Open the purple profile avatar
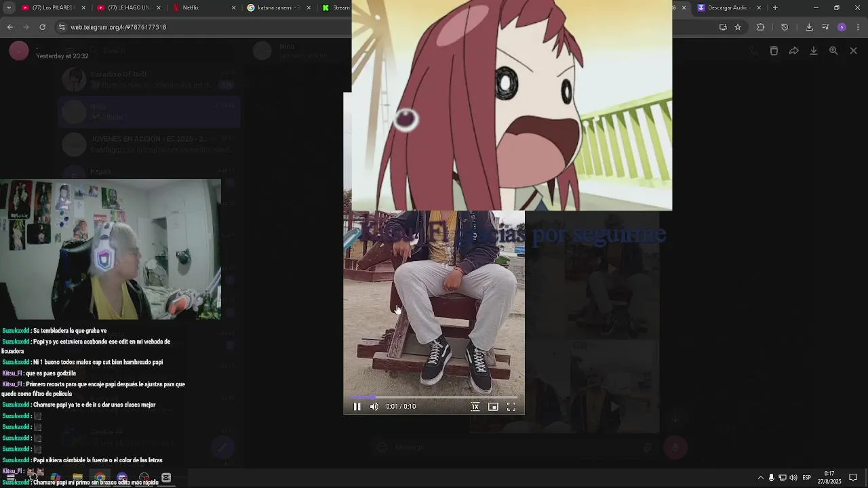 click(x=842, y=27)
